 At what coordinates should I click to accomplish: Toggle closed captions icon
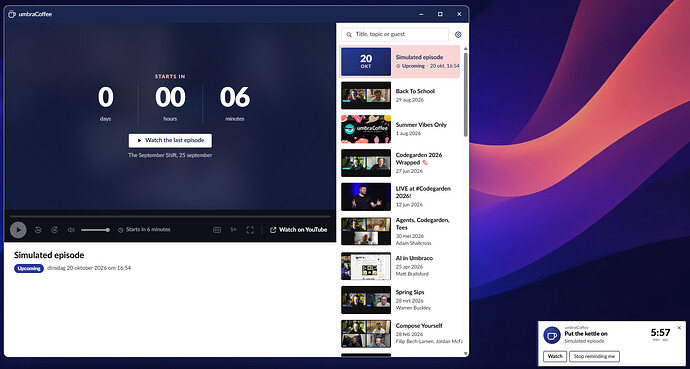point(217,230)
